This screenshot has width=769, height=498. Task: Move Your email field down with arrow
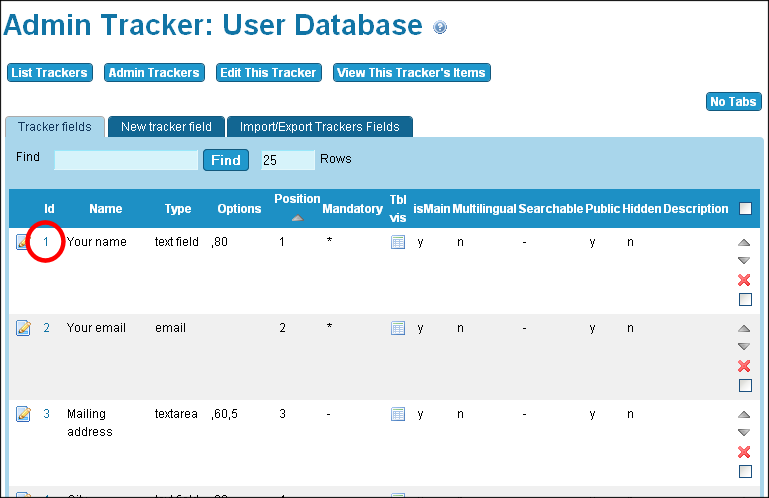pos(744,347)
